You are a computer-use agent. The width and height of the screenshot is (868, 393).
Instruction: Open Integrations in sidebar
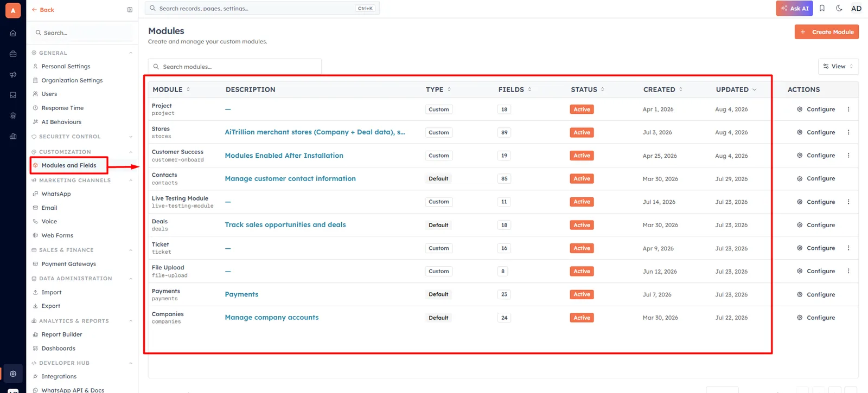pos(59,376)
